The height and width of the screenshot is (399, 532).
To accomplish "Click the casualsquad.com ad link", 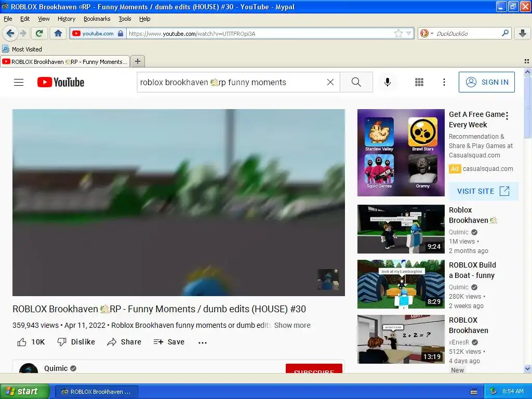I will coord(488,169).
